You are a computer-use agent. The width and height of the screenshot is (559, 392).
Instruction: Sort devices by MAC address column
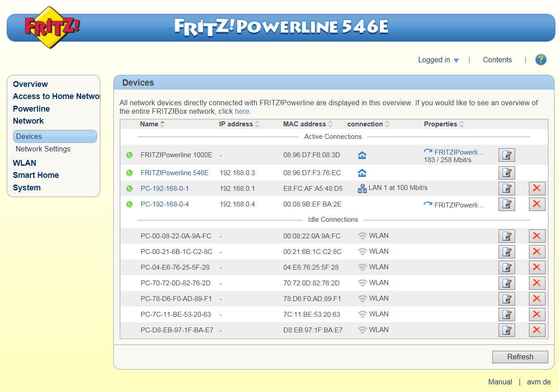point(308,124)
